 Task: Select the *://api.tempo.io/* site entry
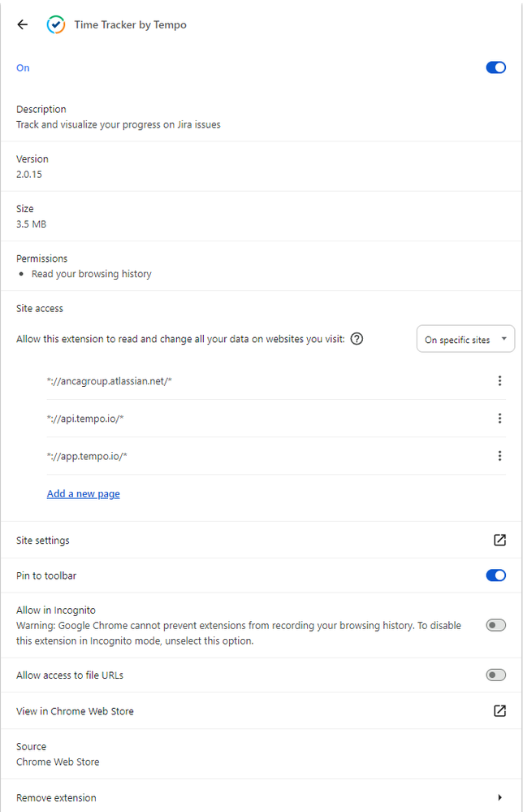coord(85,419)
